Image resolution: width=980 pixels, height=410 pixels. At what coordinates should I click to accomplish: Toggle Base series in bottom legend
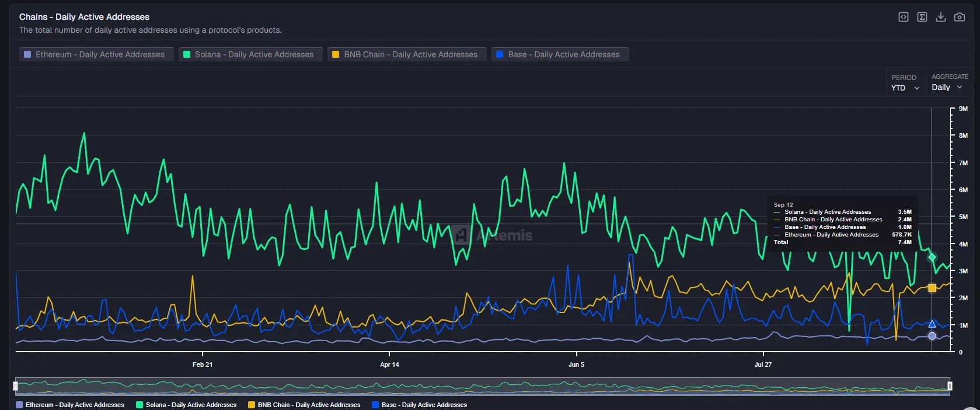click(x=419, y=405)
